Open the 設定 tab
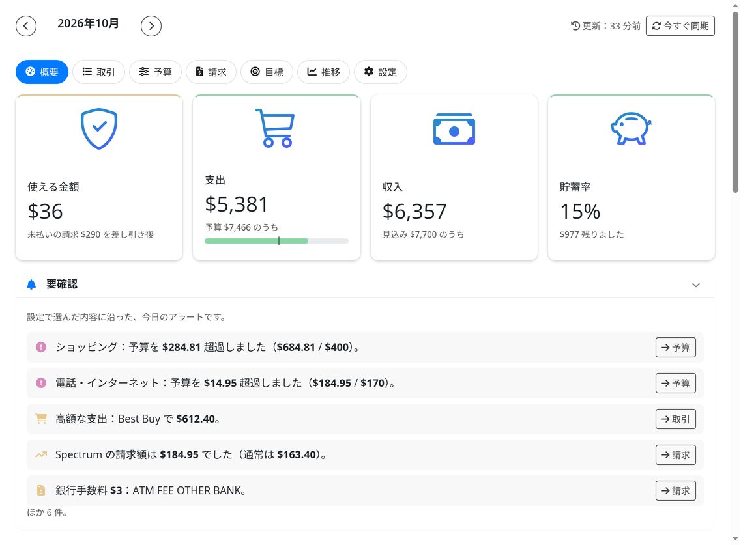 tap(381, 72)
